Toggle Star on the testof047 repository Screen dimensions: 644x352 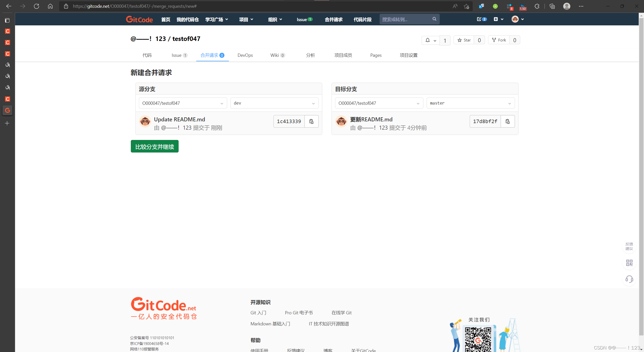[x=464, y=40]
